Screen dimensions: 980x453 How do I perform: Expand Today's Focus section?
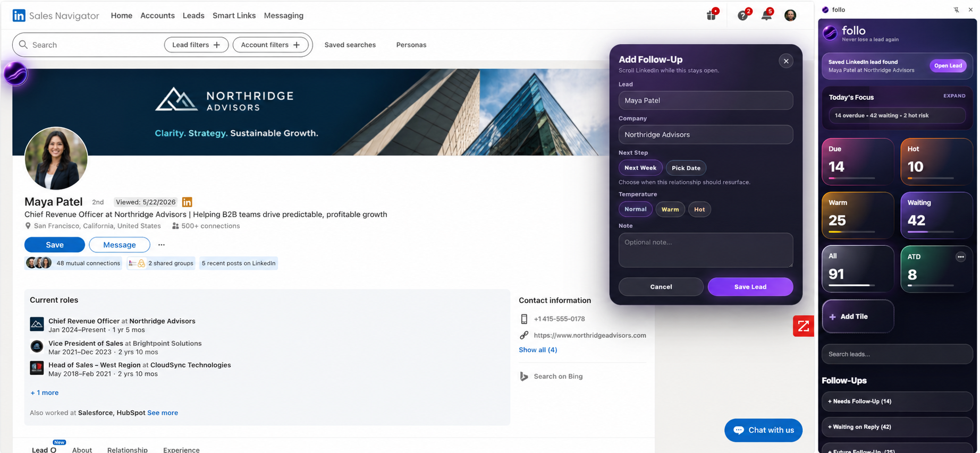[x=954, y=96]
